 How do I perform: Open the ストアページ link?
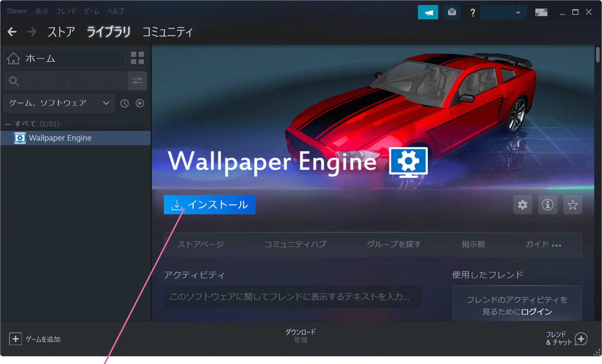point(201,244)
